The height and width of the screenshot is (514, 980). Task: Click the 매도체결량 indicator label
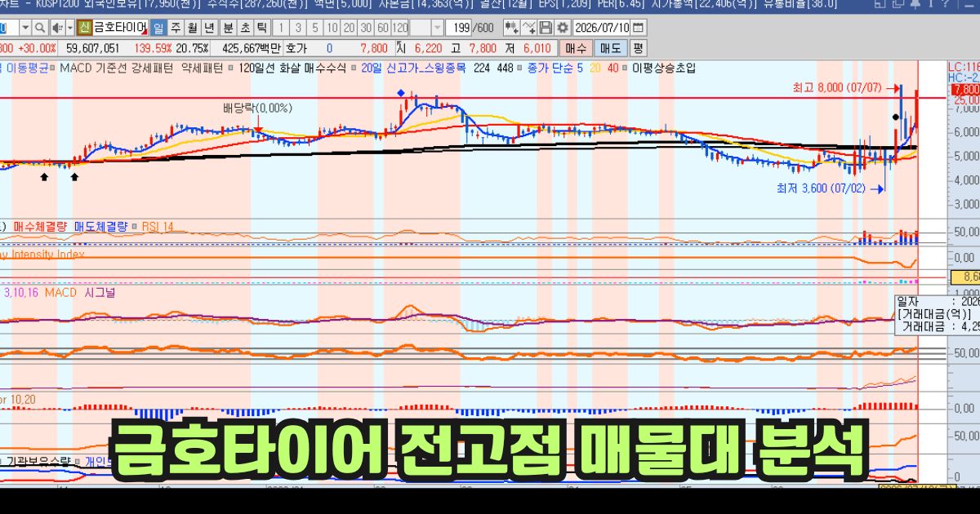coord(100,227)
